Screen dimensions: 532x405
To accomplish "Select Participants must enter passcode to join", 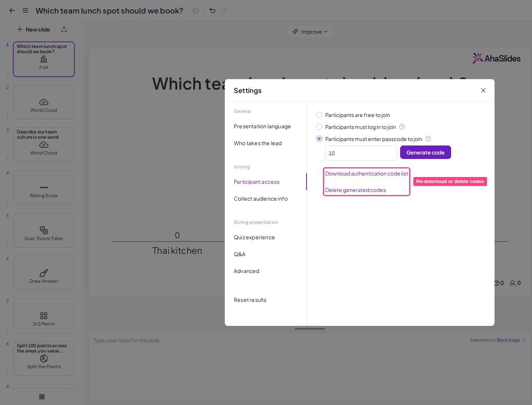I will tap(319, 139).
